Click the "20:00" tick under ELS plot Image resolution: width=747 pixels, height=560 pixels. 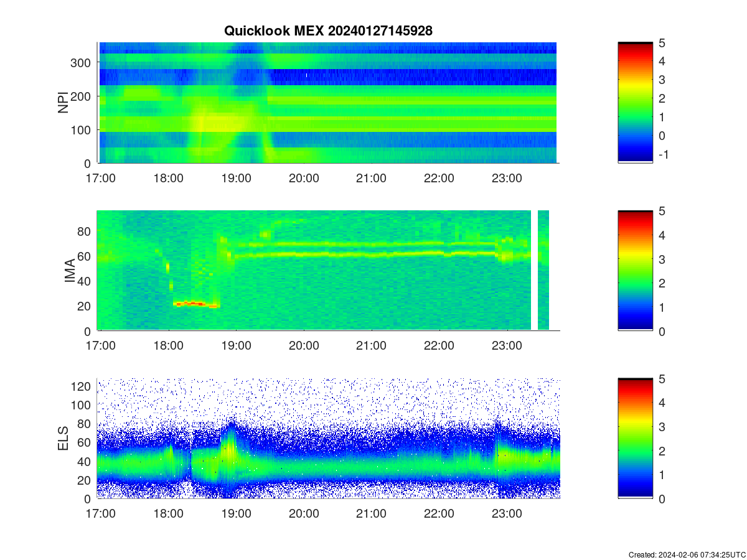(x=304, y=514)
